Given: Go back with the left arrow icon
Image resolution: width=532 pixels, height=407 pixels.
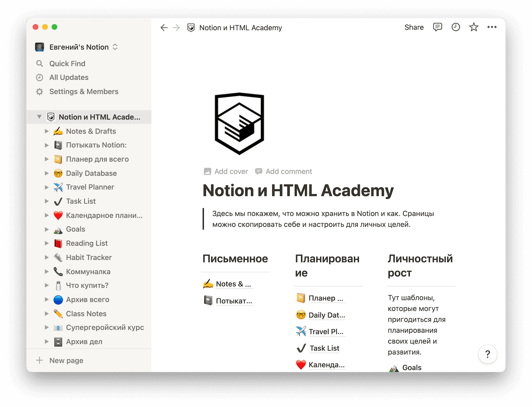Looking at the screenshot, I should [x=164, y=28].
